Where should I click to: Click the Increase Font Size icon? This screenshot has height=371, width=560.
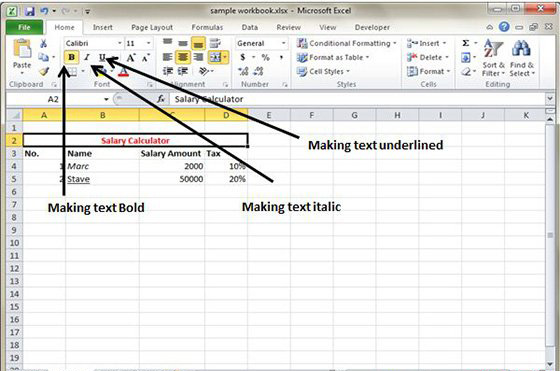click(131, 57)
